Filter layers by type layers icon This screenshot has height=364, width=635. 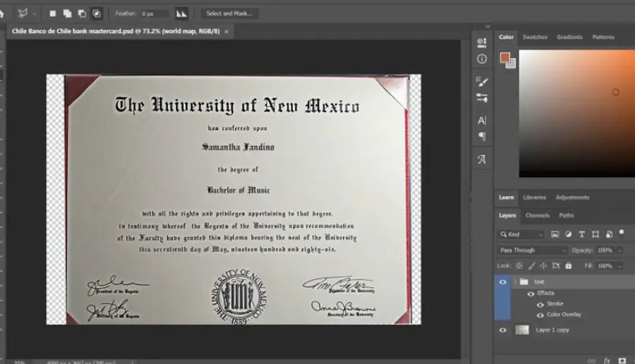pyautogui.click(x=581, y=234)
